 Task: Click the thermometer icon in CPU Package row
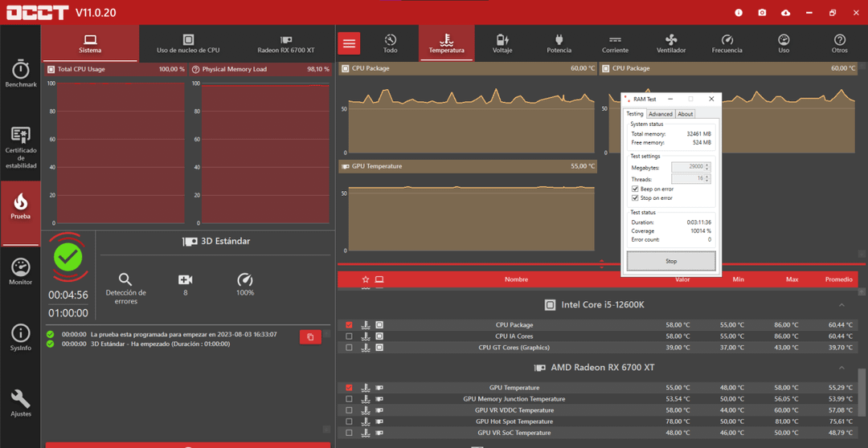[x=366, y=325]
